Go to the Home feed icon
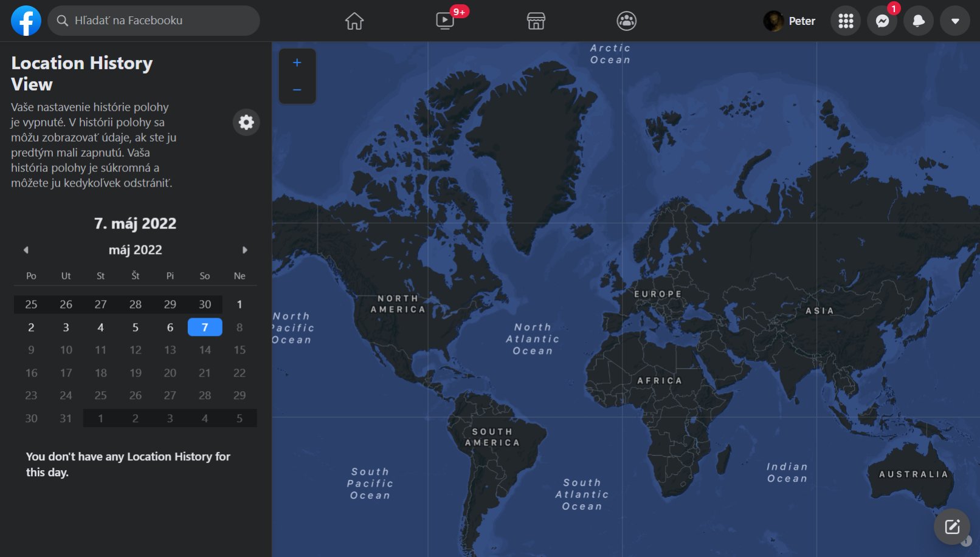 pyautogui.click(x=354, y=21)
